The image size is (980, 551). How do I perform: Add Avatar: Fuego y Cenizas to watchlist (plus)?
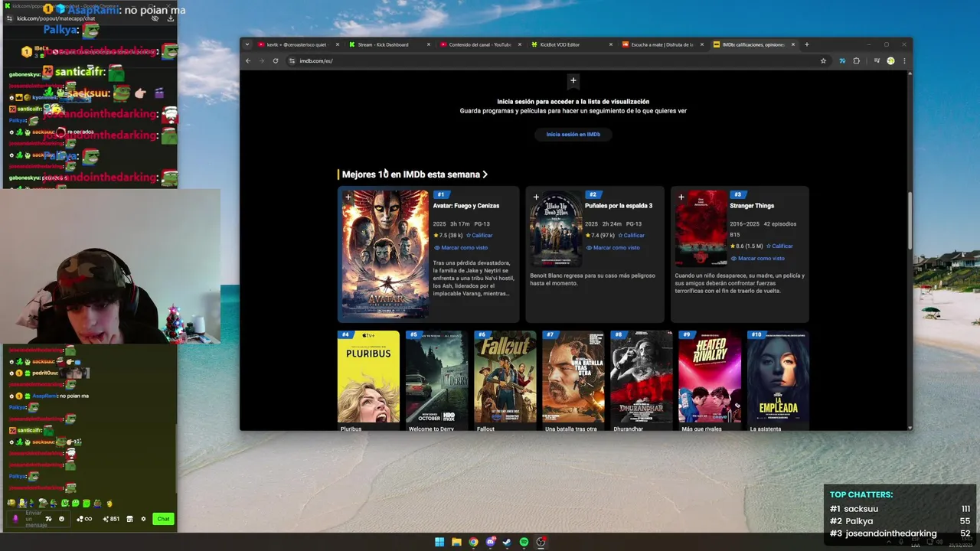point(348,197)
